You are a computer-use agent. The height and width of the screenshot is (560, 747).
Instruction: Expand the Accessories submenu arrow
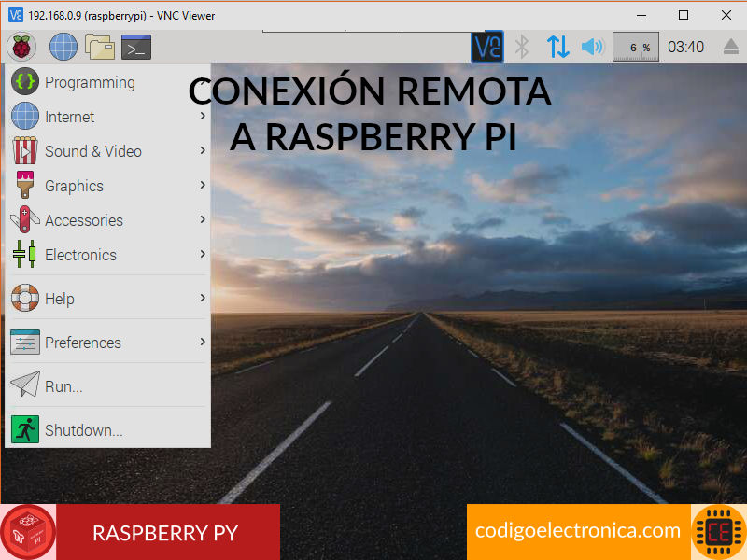203,219
